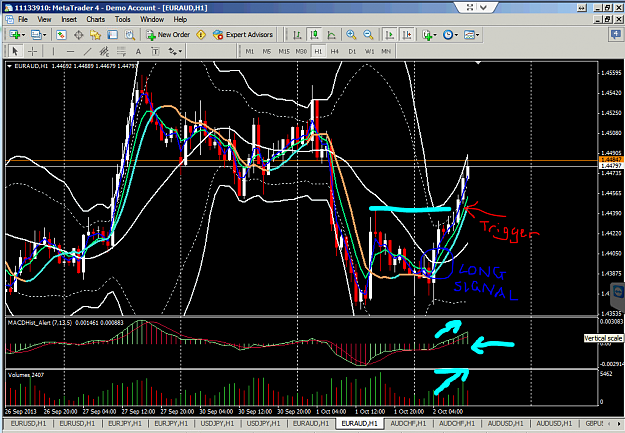Switch to Candlesticks chart view

[x=314, y=35]
